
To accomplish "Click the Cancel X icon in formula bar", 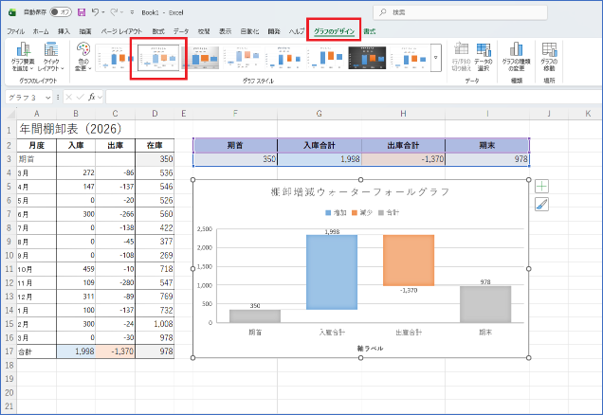I will click(x=68, y=97).
